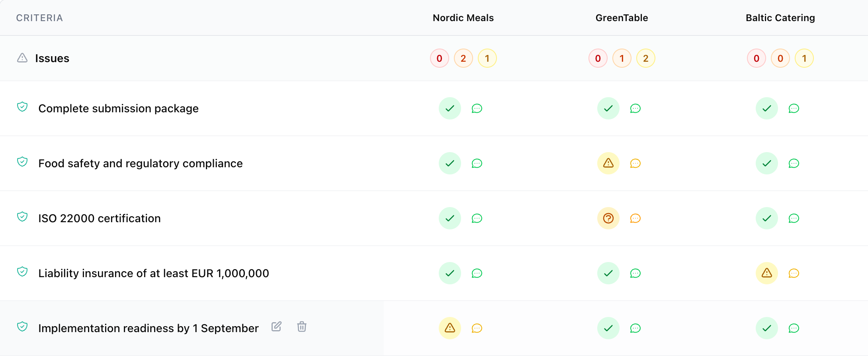Click GreenTable orange issue count 1
868x356 pixels.
click(x=622, y=59)
